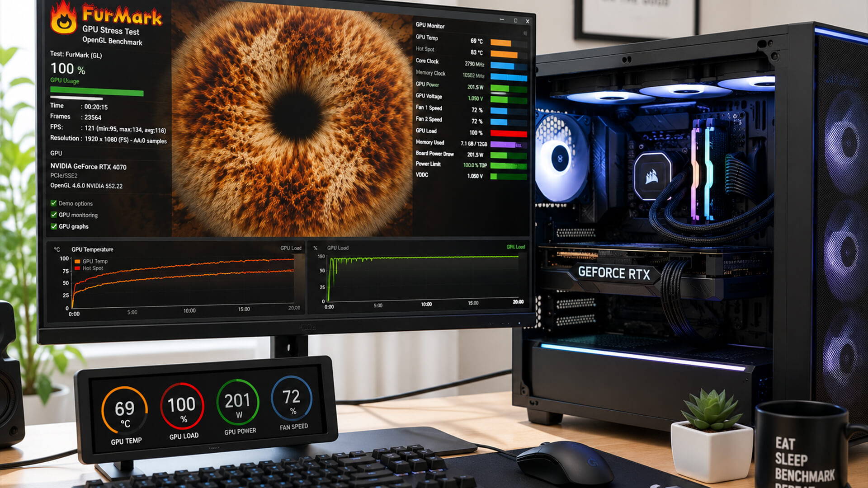This screenshot has height=488, width=868.
Task: Click the FPS value '121 (min:95, max:134, avg:116)'
Action: (125, 129)
